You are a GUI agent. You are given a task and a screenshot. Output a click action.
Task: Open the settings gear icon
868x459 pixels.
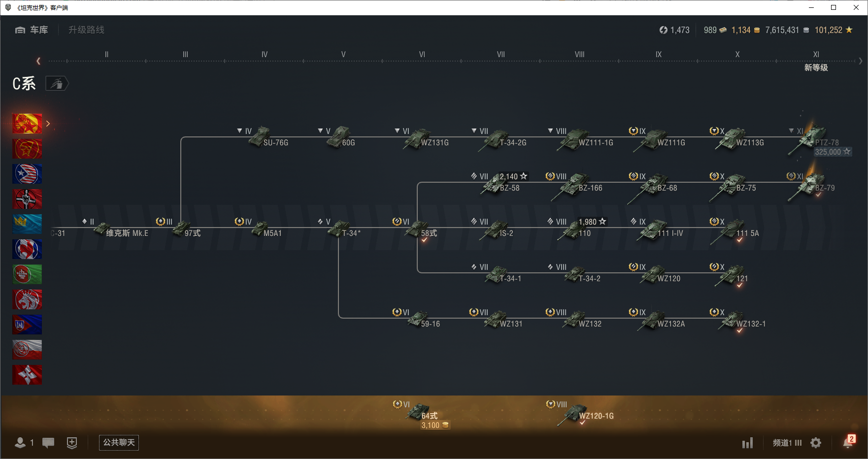pos(816,443)
